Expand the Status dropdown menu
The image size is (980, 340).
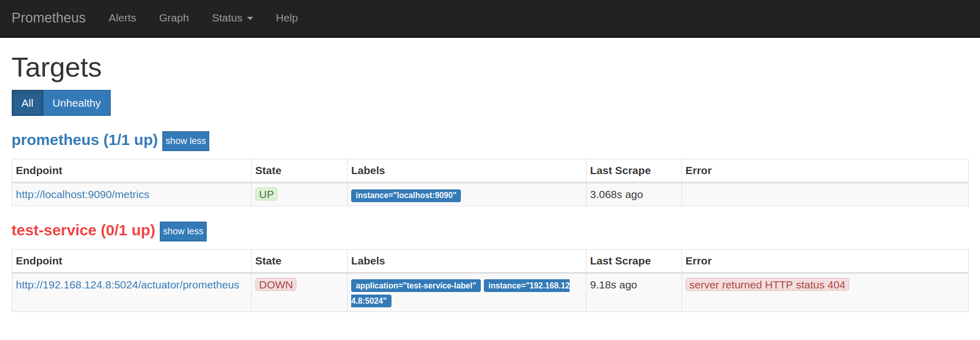click(x=232, y=18)
